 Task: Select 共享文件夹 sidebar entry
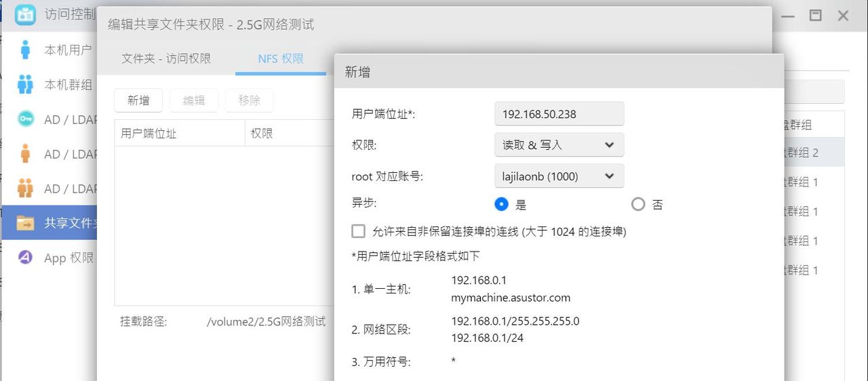(x=49, y=223)
